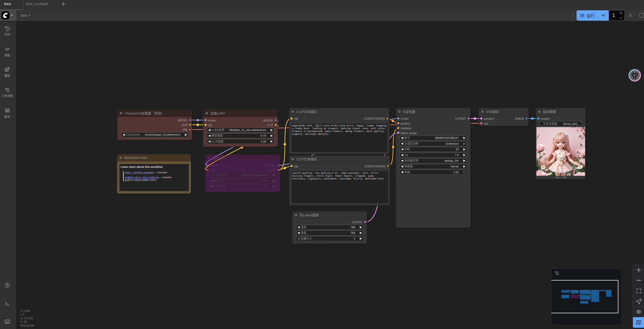
Task: Decrease CLIP强度 1.00 on first LoRA node
Action: point(209,142)
